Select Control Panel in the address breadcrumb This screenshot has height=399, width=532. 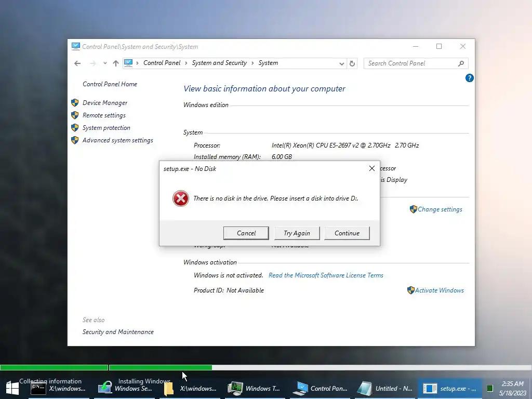click(x=162, y=63)
